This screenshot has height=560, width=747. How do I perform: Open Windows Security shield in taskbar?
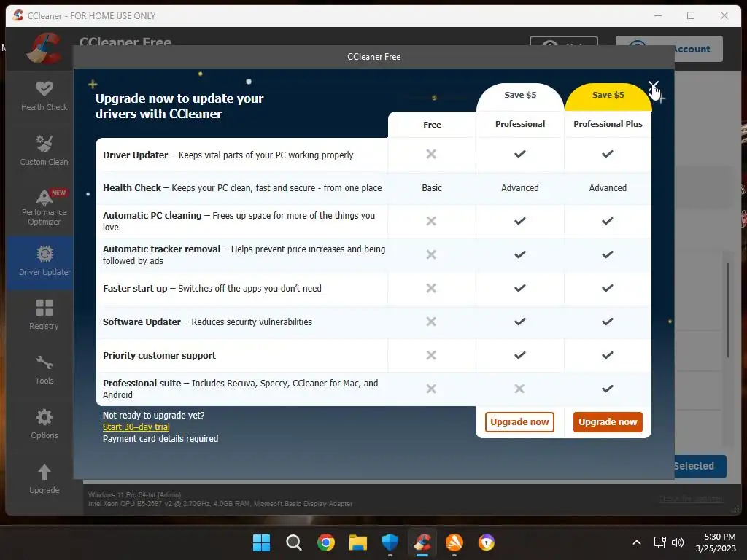(390, 542)
